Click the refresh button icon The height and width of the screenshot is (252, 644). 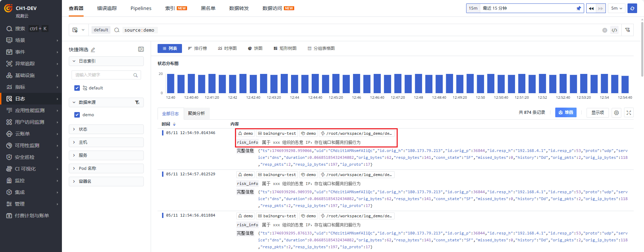[632, 8]
